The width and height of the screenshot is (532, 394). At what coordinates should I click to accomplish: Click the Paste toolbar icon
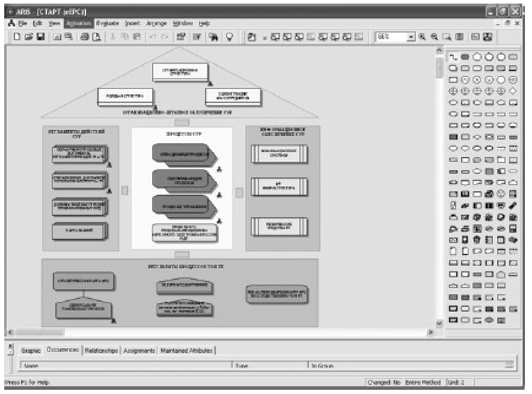coord(136,37)
